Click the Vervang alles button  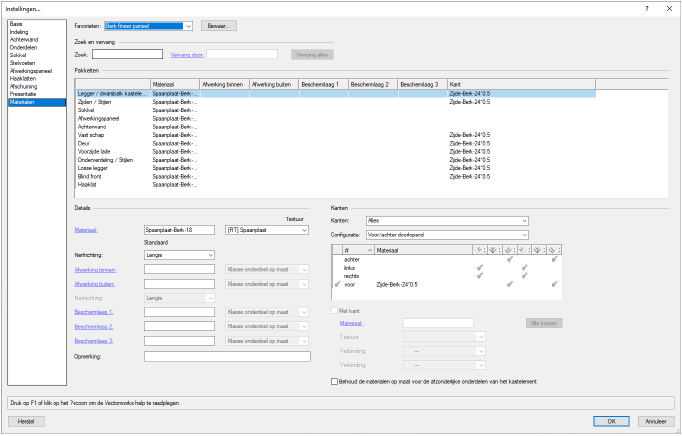(312, 55)
